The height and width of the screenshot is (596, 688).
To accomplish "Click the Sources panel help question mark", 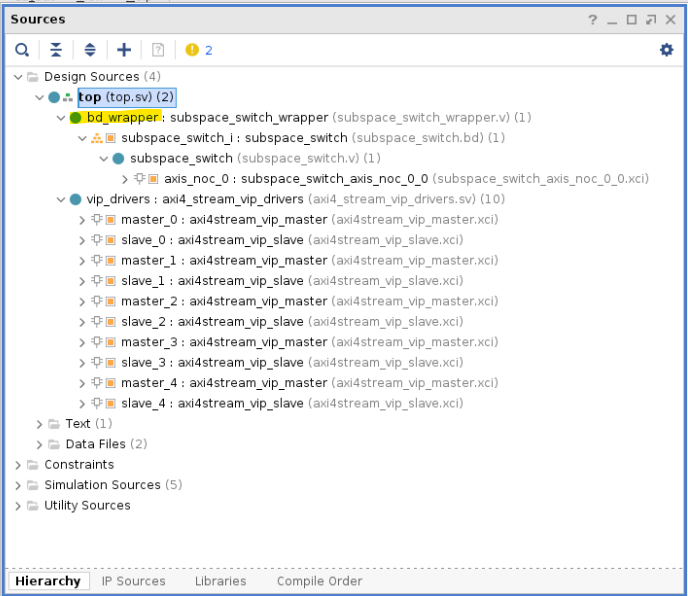I will point(592,20).
